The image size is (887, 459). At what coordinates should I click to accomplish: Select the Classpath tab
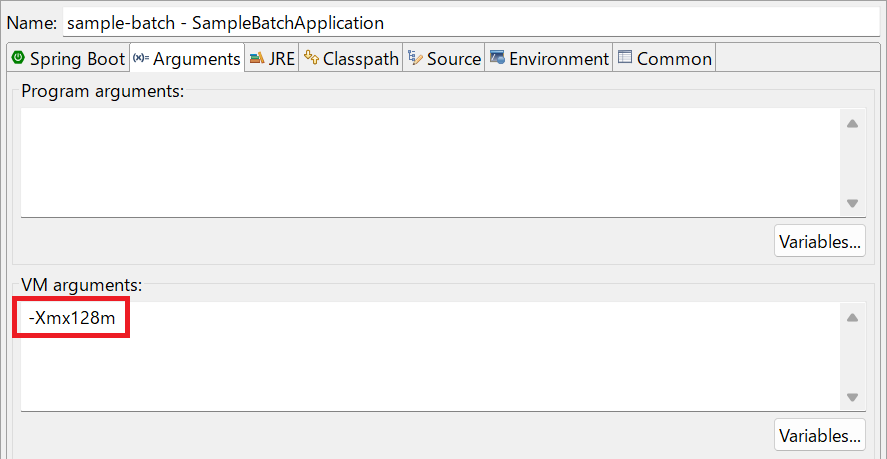(351, 58)
